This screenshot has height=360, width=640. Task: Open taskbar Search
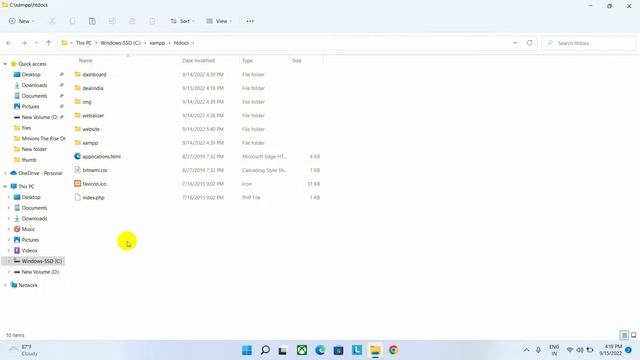click(x=265, y=350)
